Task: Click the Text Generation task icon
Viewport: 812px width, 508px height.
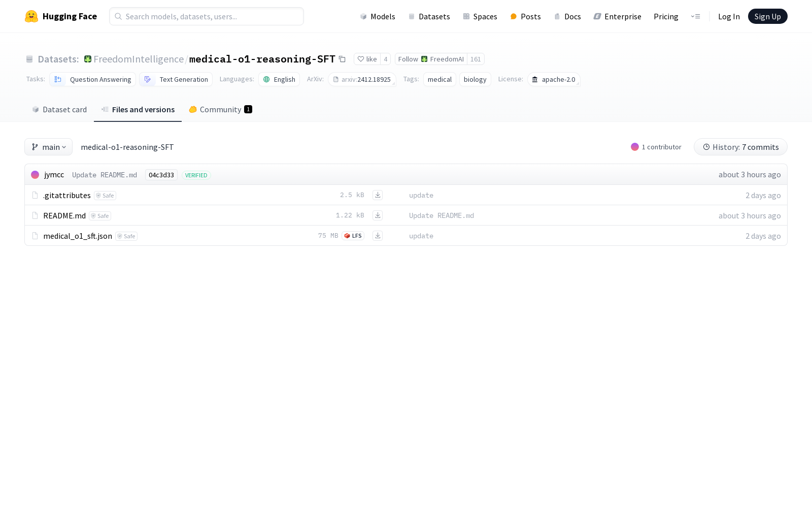Action: [x=148, y=79]
